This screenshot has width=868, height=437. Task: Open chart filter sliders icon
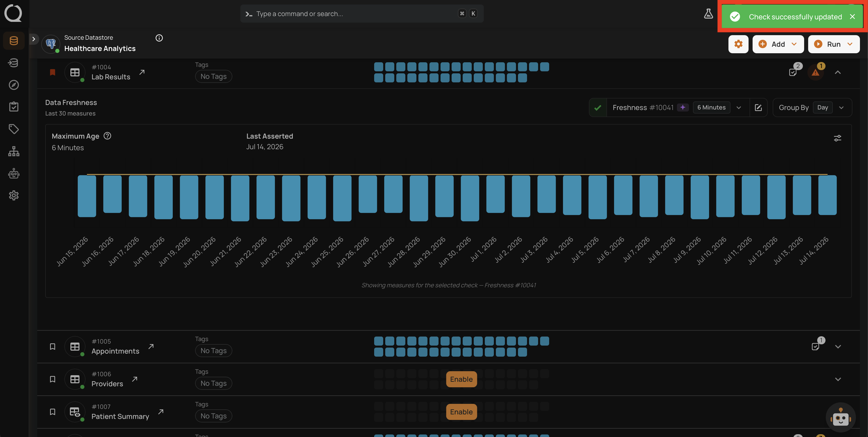pyautogui.click(x=837, y=138)
